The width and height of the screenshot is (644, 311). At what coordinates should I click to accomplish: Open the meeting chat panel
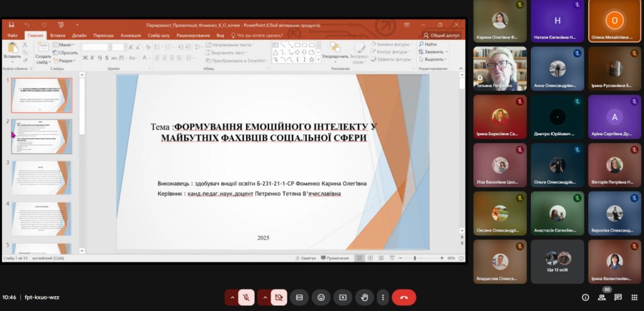click(x=618, y=297)
